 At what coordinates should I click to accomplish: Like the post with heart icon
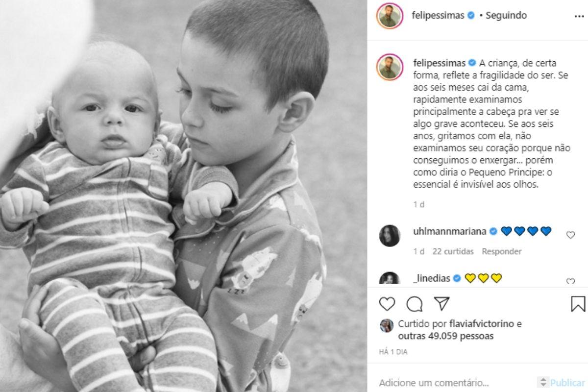(x=387, y=304)
